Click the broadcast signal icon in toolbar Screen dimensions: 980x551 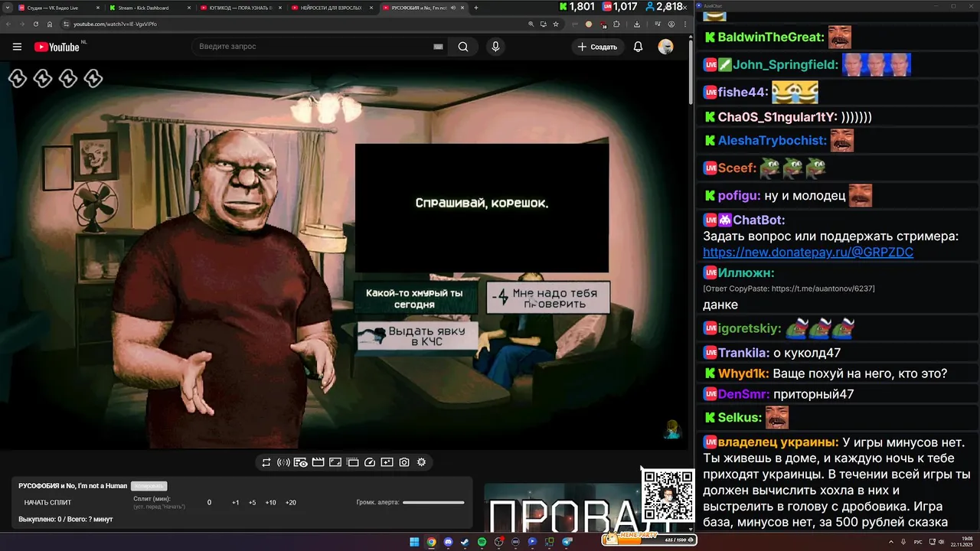coord(283,462)
